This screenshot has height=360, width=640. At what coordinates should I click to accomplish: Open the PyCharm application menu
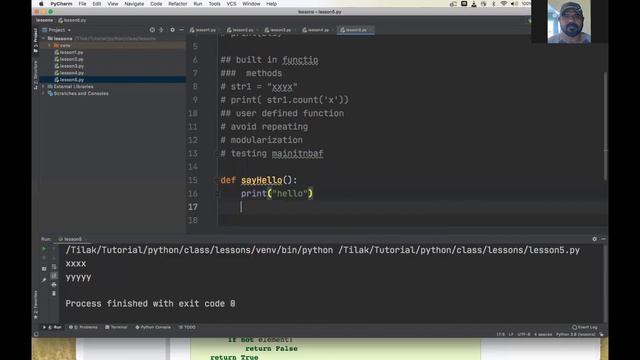pos(61,4)
